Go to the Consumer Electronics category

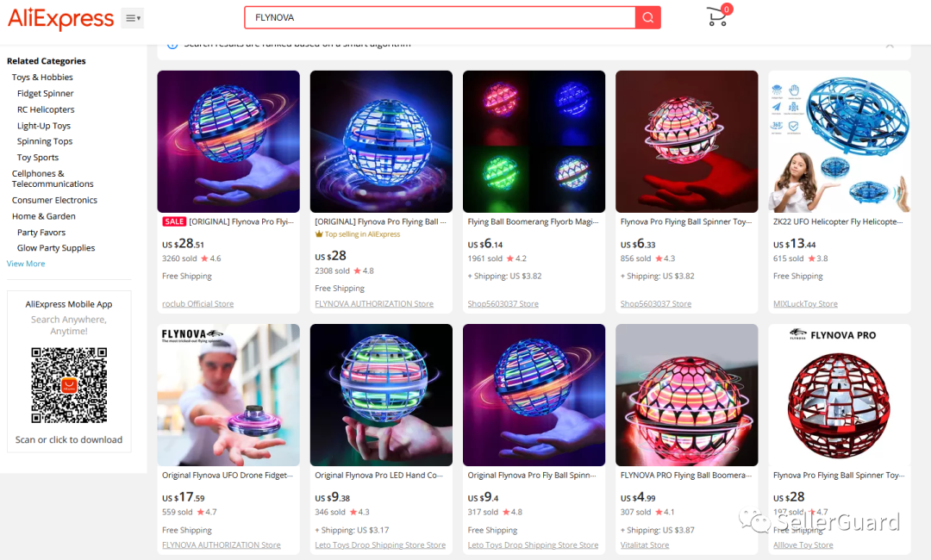point(54,200)
